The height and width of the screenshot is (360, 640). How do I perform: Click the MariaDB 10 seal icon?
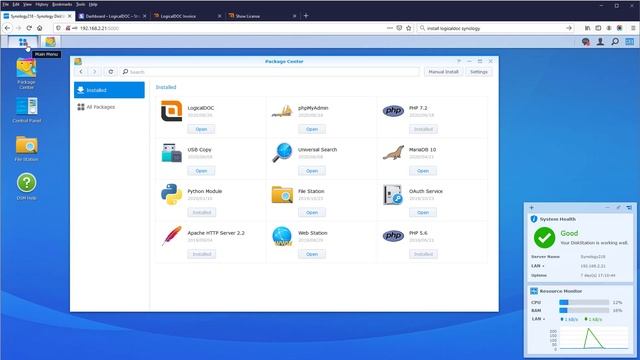393,153
